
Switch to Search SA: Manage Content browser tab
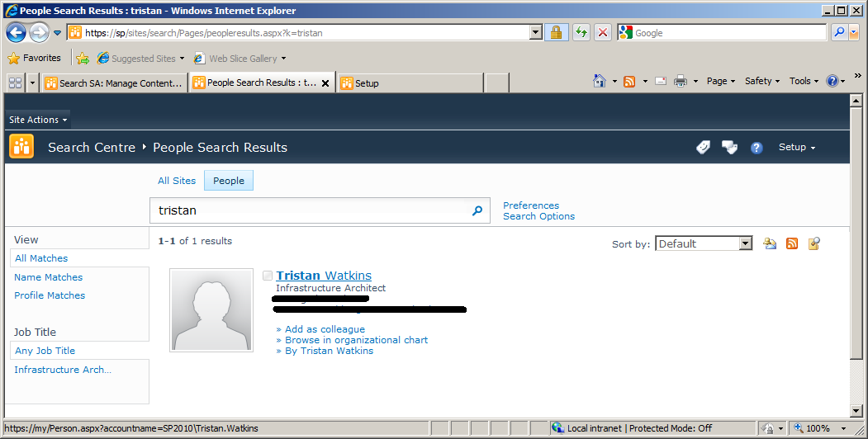(x=114, y=83)
